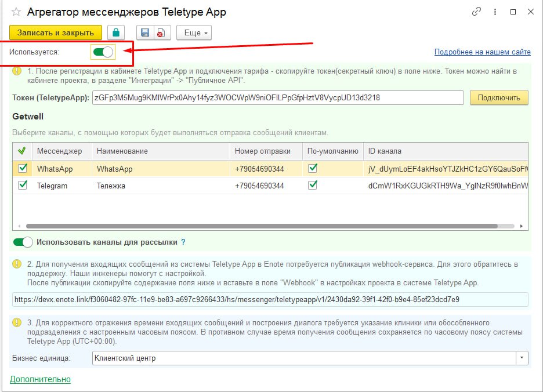Add form to favorites with star icon
Image resolution: width=543 pixels, height=392 pixels.
(x=16, y=12)
